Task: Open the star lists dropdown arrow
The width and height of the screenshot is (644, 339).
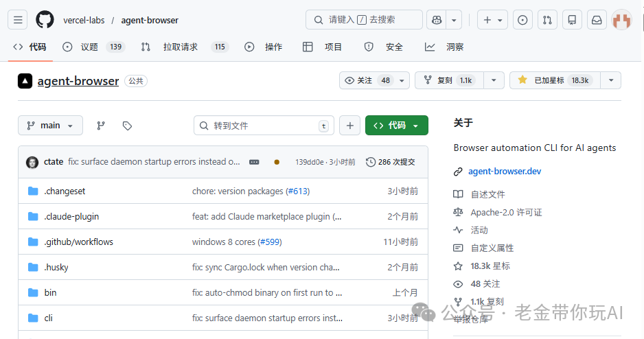Action: [x=610, y=80]
